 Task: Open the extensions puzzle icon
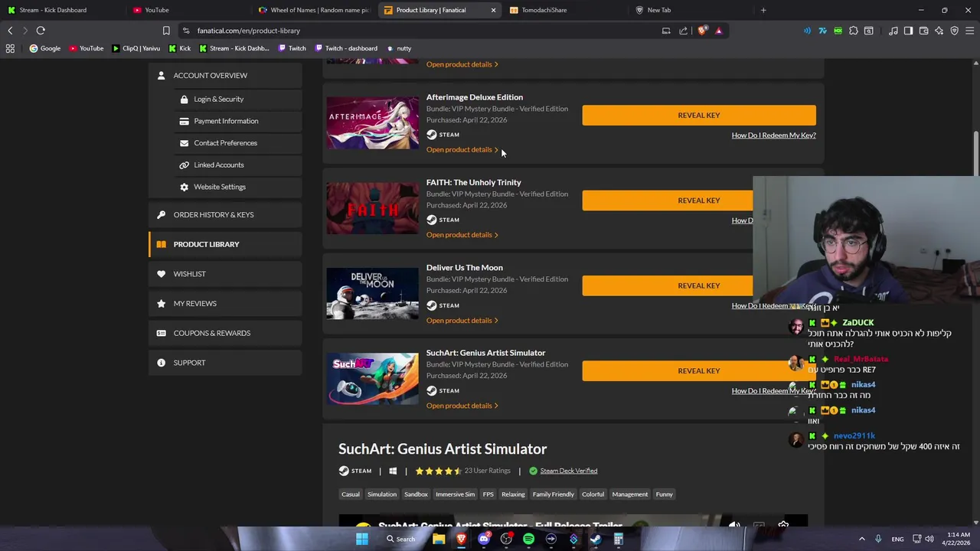tap(854, 31)
